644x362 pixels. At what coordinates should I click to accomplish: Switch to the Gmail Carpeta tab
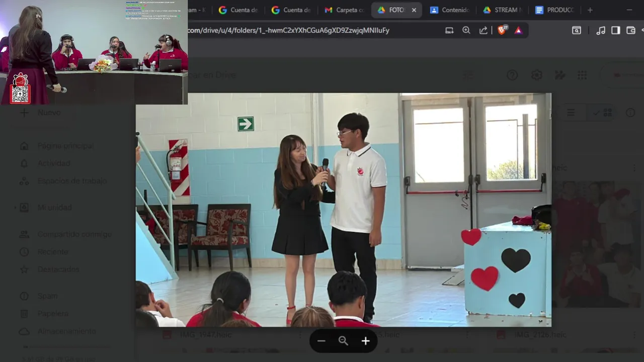point(344,10)
